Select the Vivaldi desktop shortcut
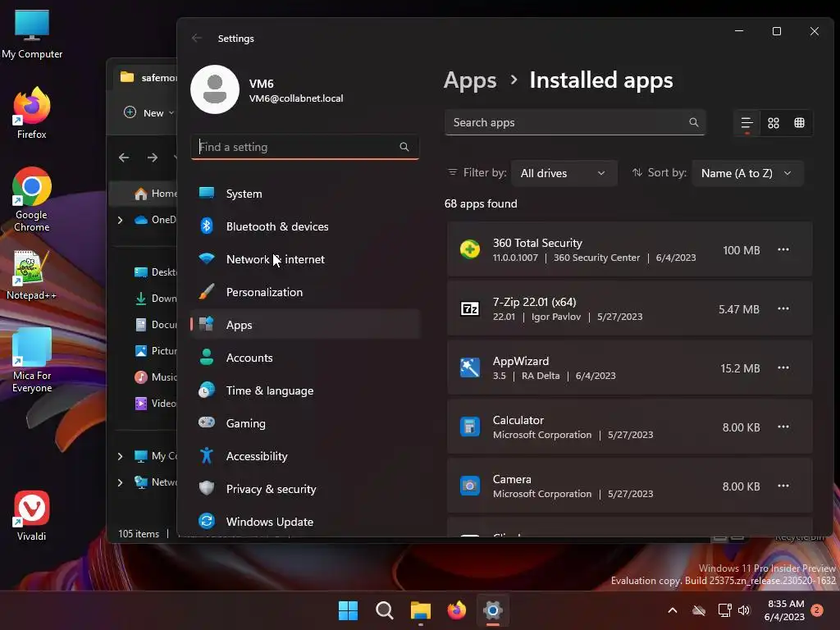The image size is (840, 630). click(x=32, y=515)
